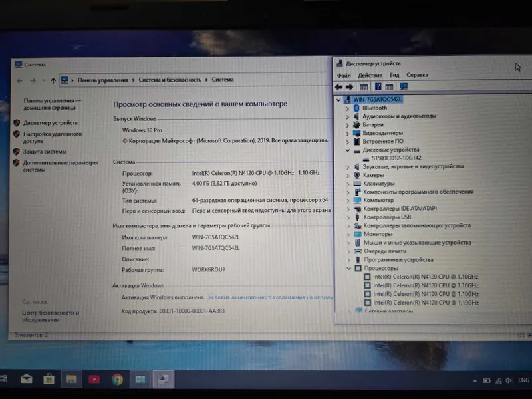Collapse the Процессоры node

(348, 269)
